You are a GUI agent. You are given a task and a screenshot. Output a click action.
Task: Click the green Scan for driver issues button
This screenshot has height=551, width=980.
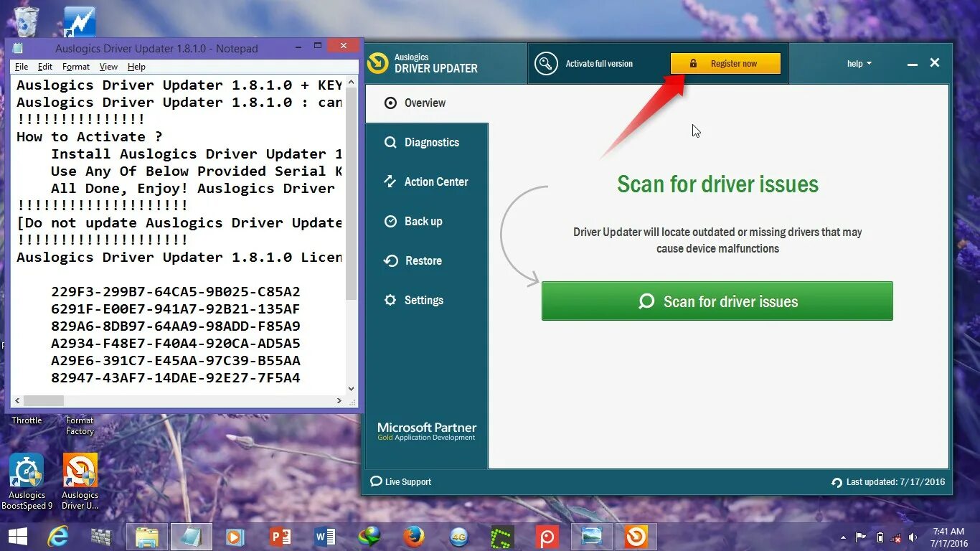pyautogui.click(x=717, y=301)
